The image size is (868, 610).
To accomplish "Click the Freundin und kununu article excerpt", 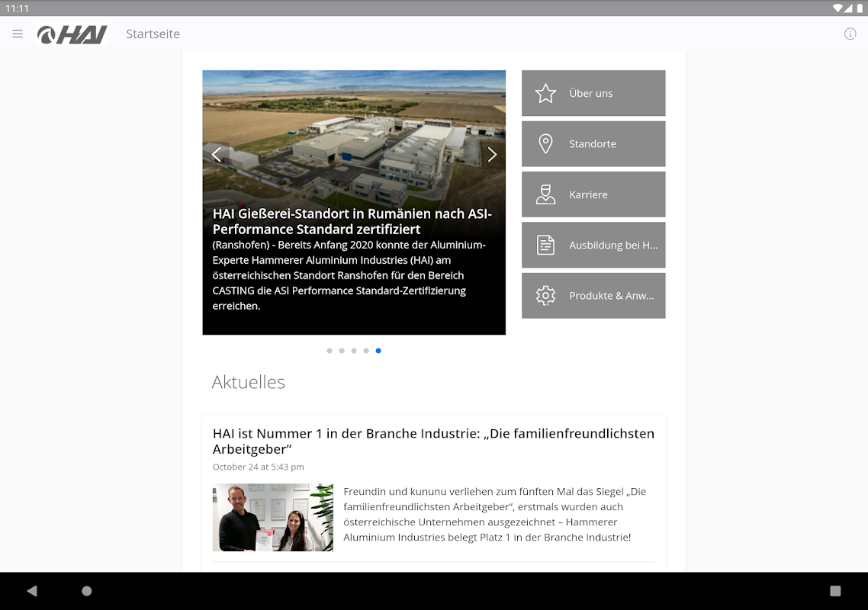I will (x=494, y=514).
